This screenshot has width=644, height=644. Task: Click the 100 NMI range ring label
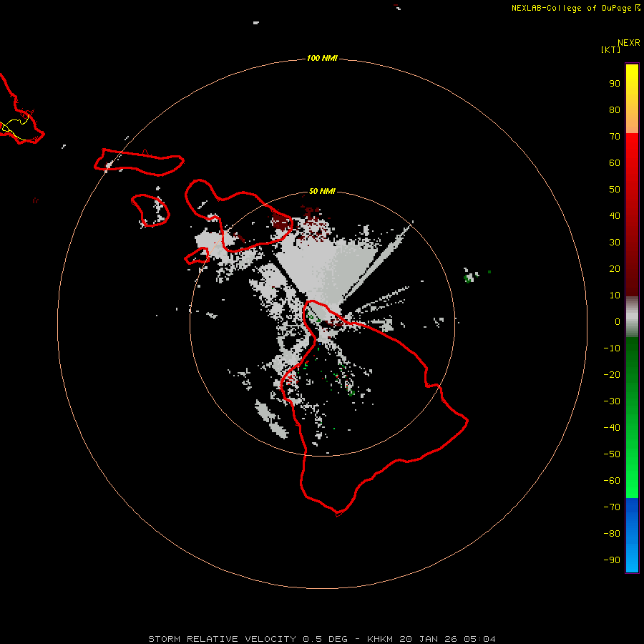coord(322,59)
